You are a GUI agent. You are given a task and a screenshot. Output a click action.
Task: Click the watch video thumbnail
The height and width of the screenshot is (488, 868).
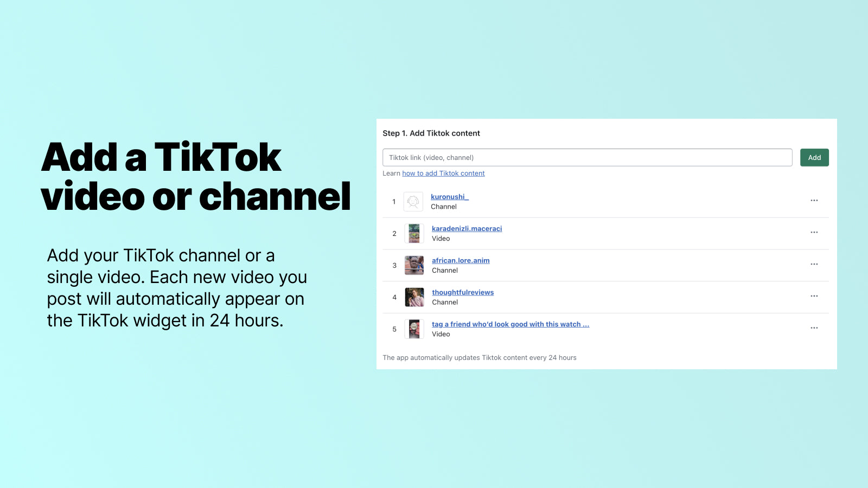click(414, 329)
